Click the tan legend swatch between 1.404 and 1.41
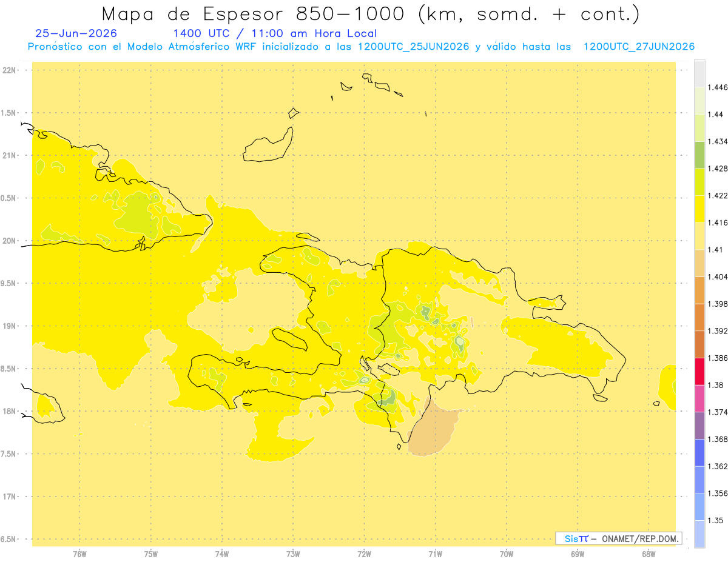This screenshot has width=728, height=562. (699, 263)
